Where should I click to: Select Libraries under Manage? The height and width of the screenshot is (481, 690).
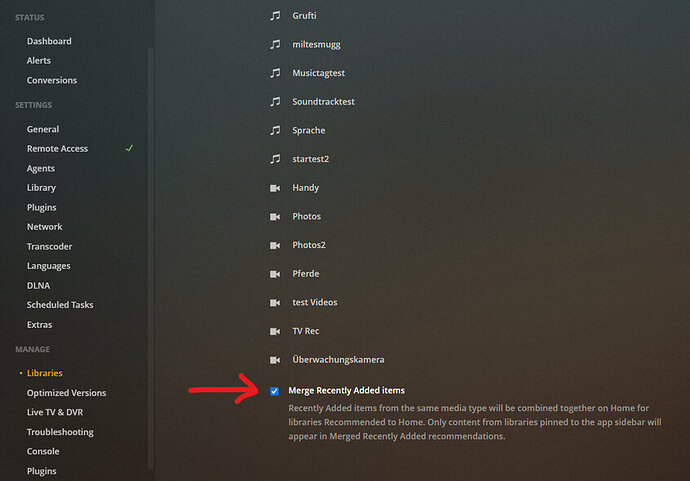coord(44,373)
